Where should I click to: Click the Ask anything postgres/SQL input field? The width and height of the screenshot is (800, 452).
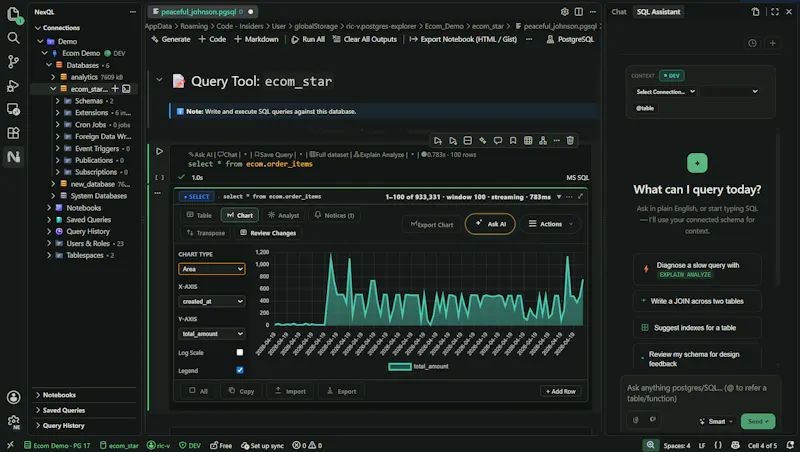click(700, 393)
